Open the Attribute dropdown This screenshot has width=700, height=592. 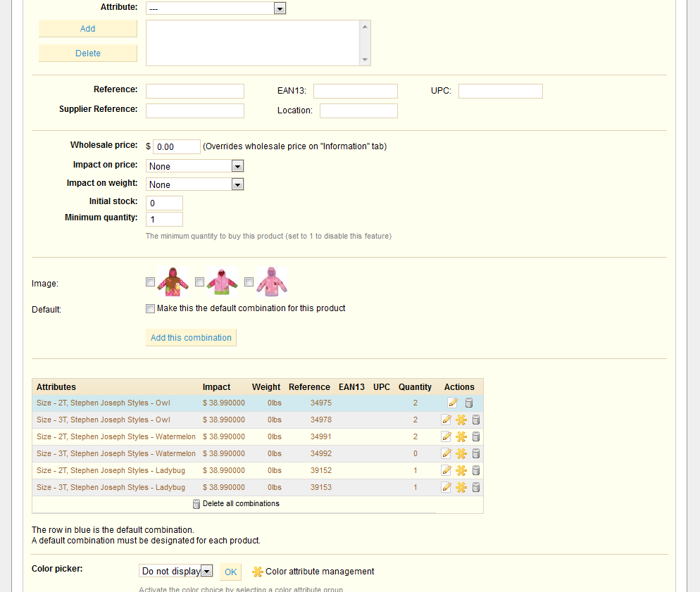(215, 8)
